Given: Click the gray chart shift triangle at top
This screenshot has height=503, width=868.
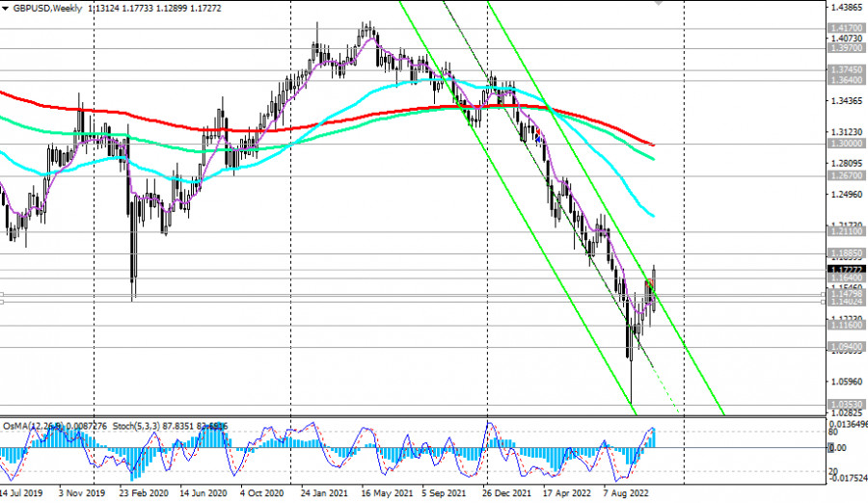Looking at the screenshot, I should click(x=659, y=3).
